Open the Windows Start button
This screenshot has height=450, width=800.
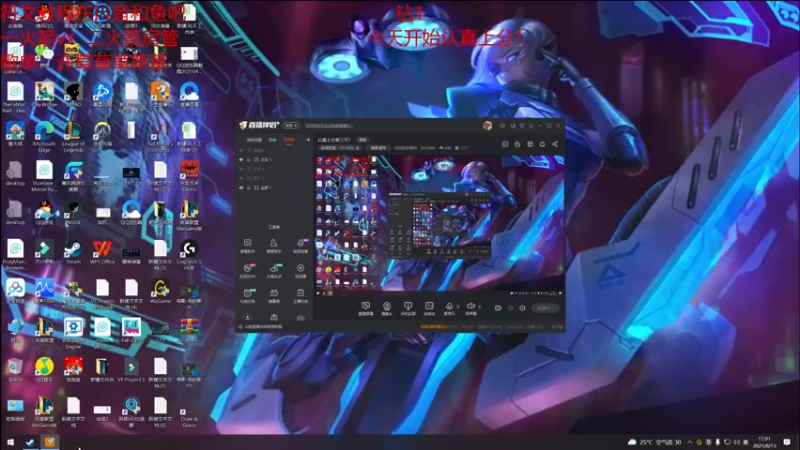pyautogui.click(x=10, y=442)
